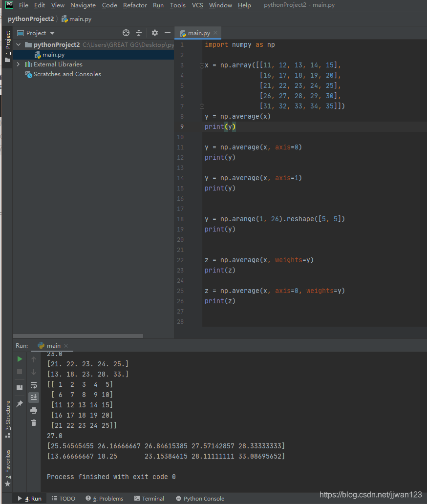This screenshot has height=504, width=427.
Task: Click the 'import numpy as np' code line
Action: click(x=240, y=44)
